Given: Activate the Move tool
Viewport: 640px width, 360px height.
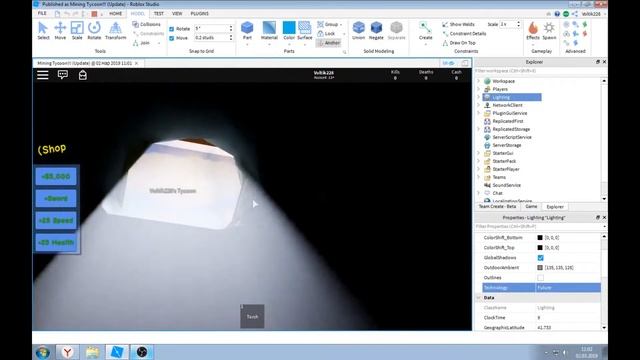Looking at the screenshot, I should (x=60, y=31).
